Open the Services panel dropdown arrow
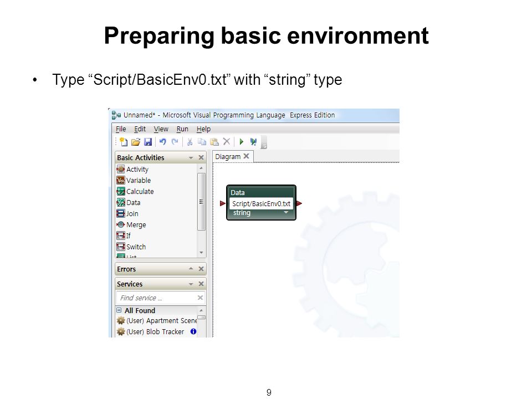This screenshot has width=532, height=399. click(191, 284)
